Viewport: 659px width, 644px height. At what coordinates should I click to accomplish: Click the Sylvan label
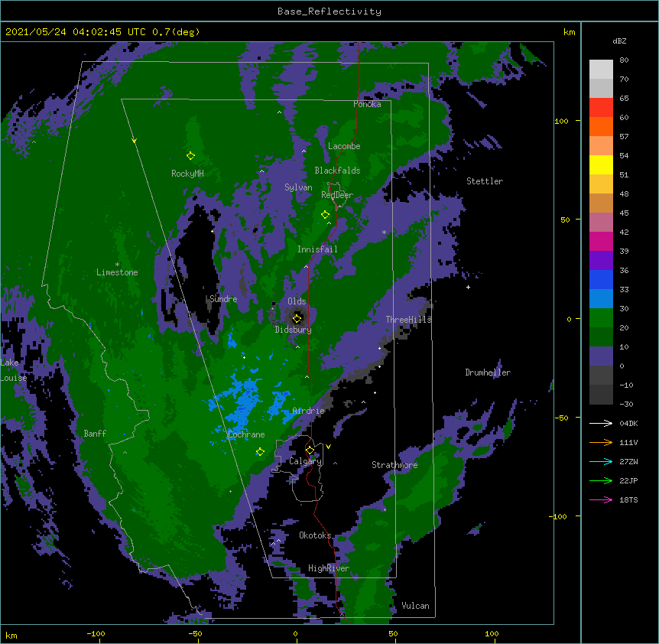(298, 187)
